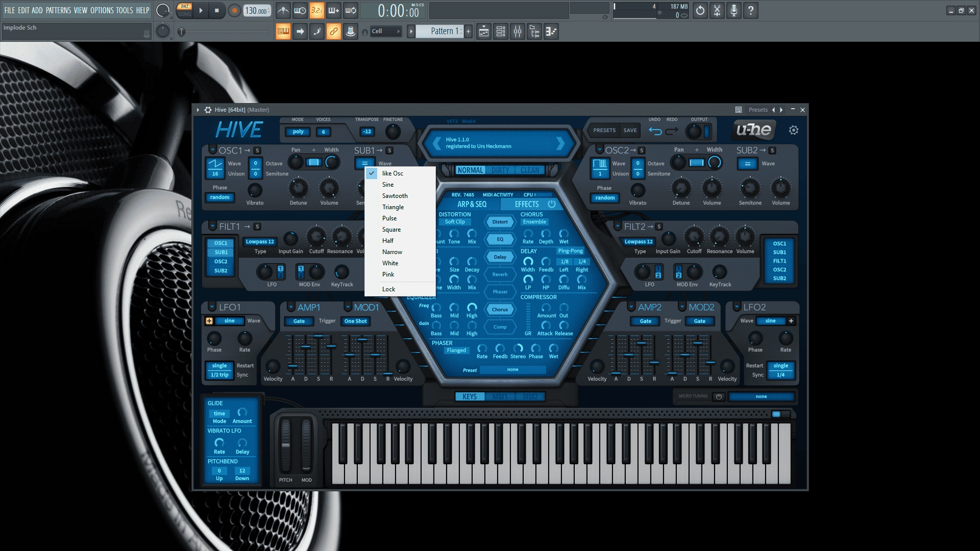The height and width of the screenshot is (551, 980).
Task: Expand the OSC1 section arrow
Action: 213,150
